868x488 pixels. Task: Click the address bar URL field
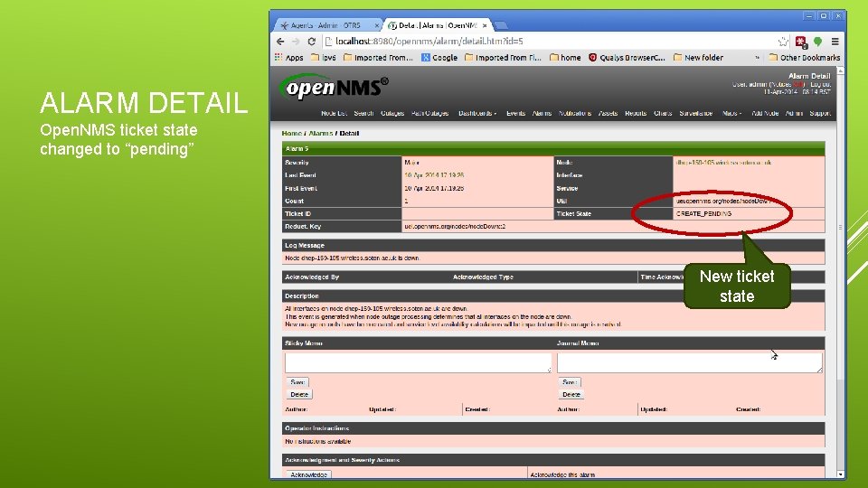click(x=548, y=42)
